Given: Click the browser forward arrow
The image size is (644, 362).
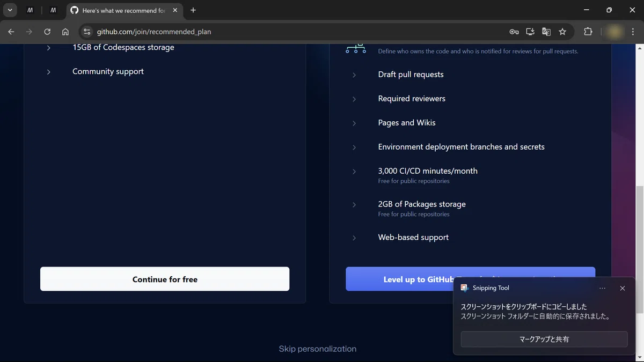Looking at the screenshot, I should coord(29,32).
